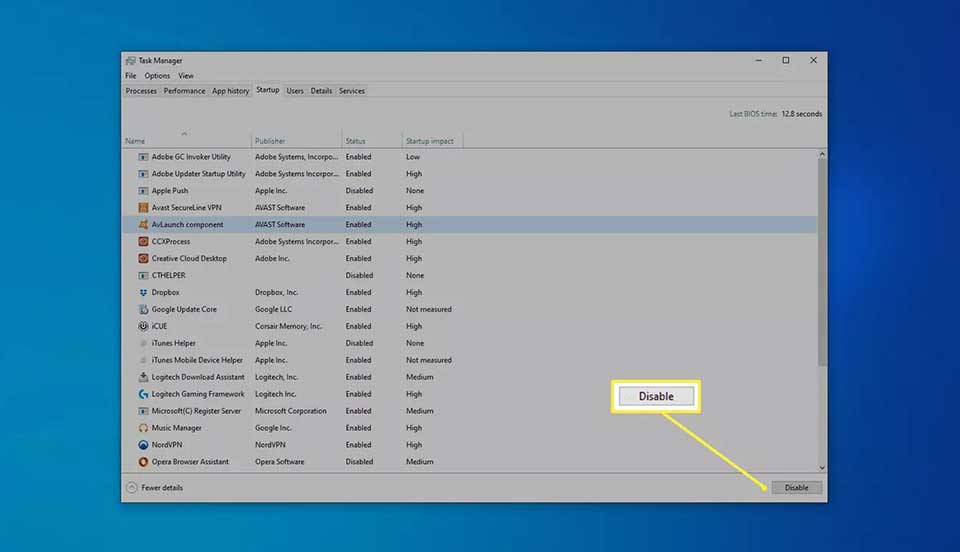Sort by the Startup impact column

pyautogui.click(x=430, y=141)
